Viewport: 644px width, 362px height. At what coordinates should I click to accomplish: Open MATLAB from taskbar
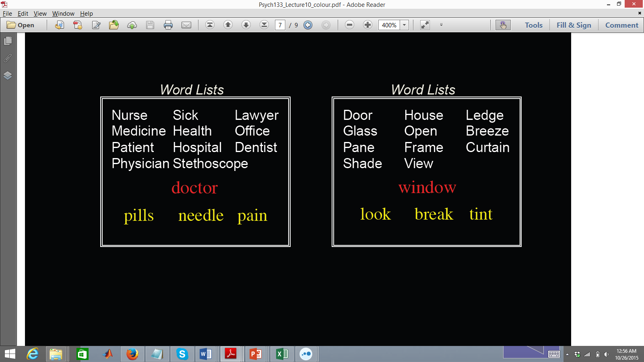tap(108, 354)
